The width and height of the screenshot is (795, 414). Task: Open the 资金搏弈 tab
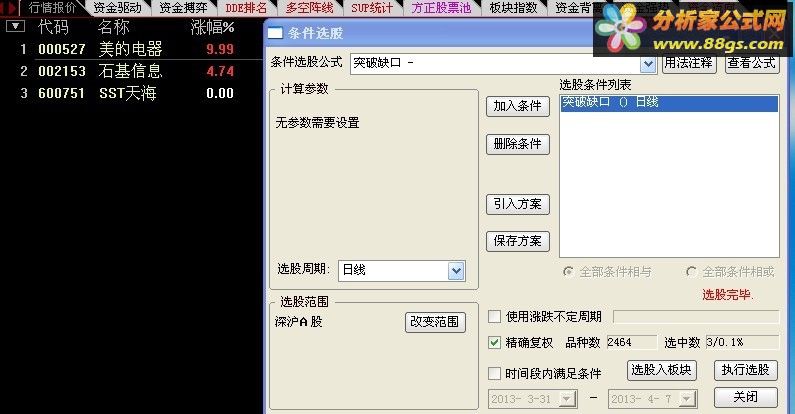point(183,7)
